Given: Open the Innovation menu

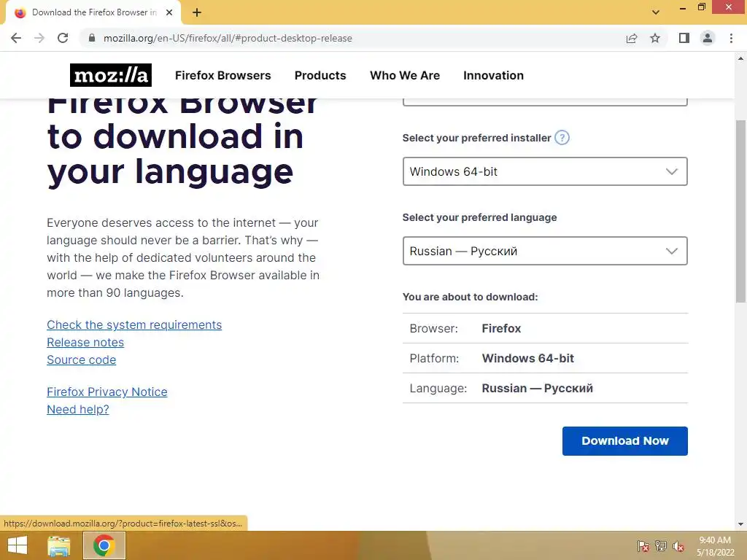Looking at the screenshot, I should (x=494, y=75).
